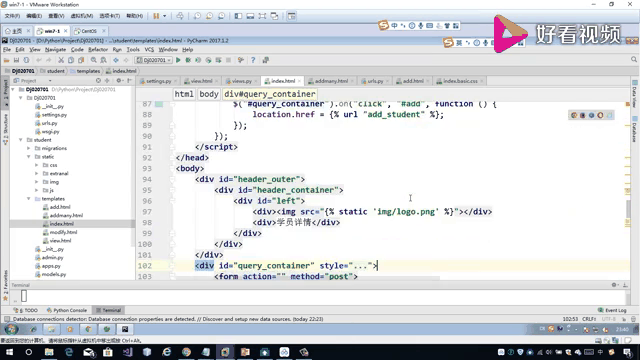
Task: Toggle the style fold on line 102
Action: 360,266
